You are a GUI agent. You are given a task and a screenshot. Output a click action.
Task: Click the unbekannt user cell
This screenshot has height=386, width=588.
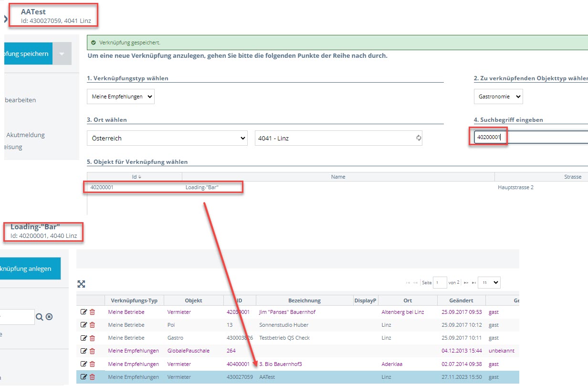501,351
